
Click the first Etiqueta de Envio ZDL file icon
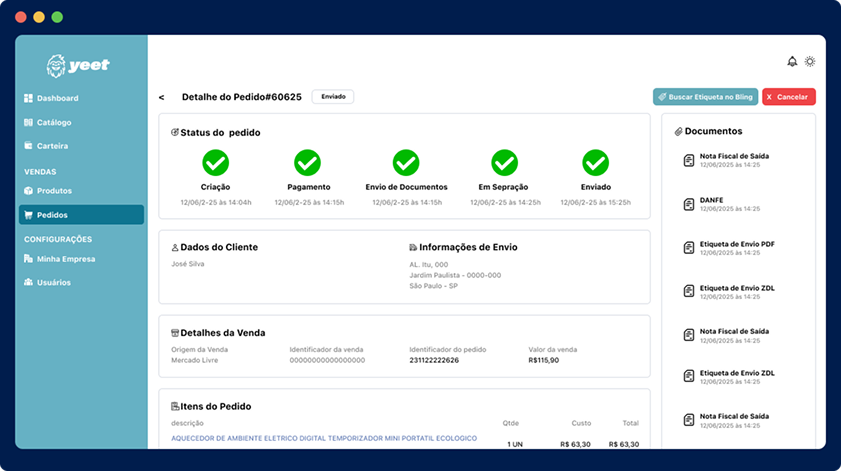(x=688, y=291)
